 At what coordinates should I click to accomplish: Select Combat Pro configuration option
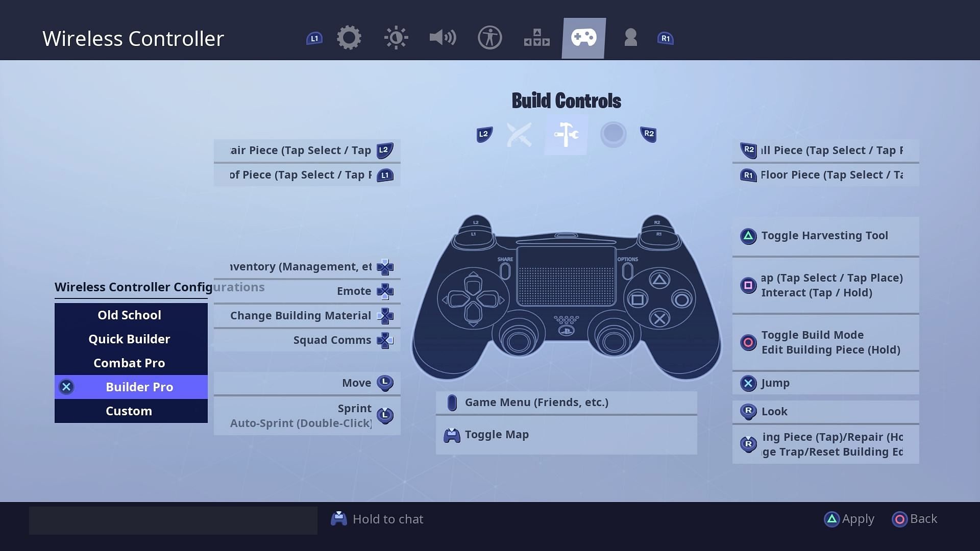[129, 363]
